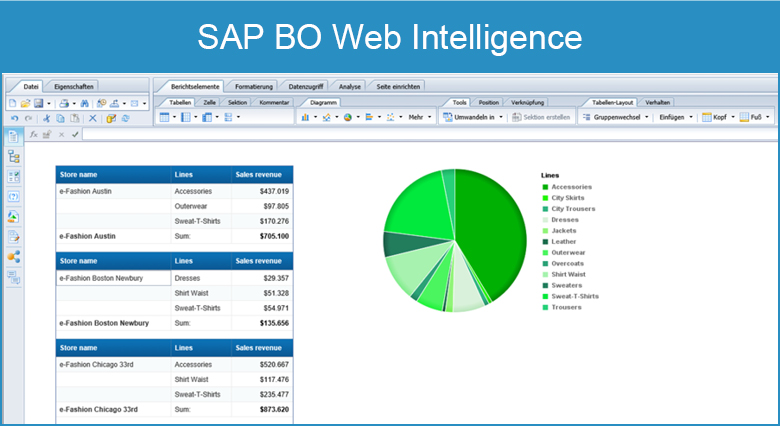The image size is (780, 426).
Task: Insert a cross table
Action: click(x=207, y=117)
